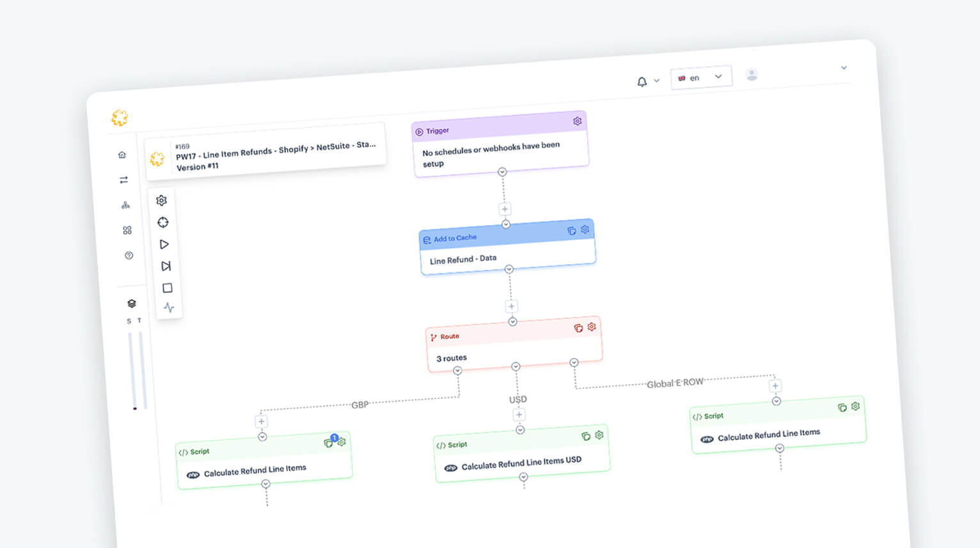This screenshot has width=980, height=548.
Task: Click the connector circle below Trigger node
Action: pos(502,172)
